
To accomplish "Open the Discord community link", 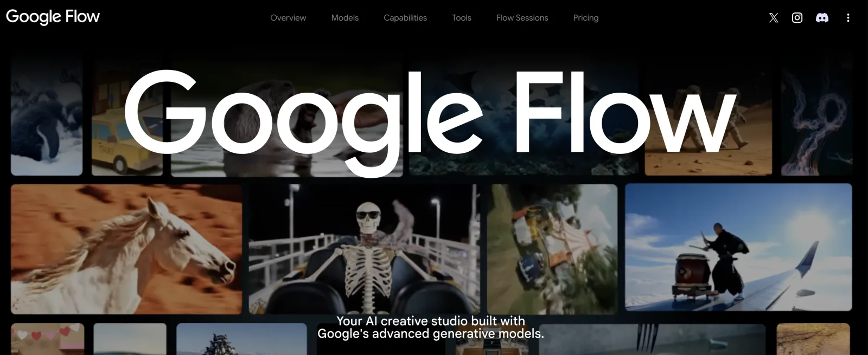I will (x=822, y=18).
